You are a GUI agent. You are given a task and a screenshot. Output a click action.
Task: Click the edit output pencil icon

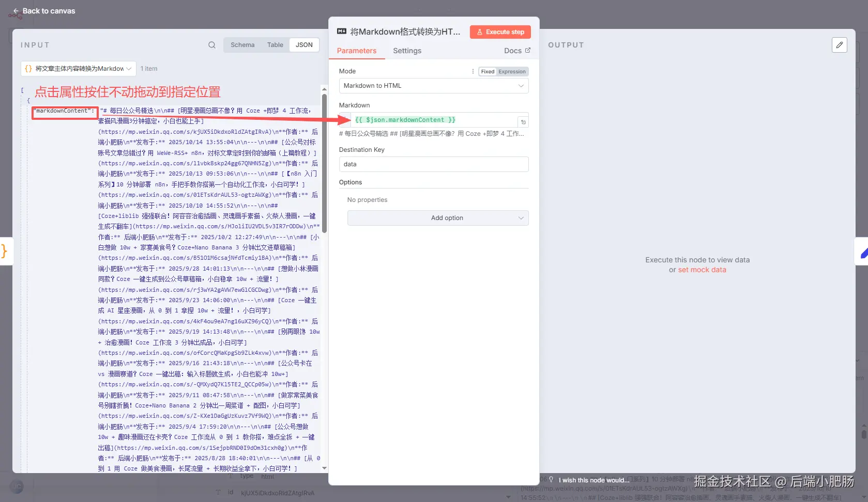pyautogui.click(x=840, y=45)
